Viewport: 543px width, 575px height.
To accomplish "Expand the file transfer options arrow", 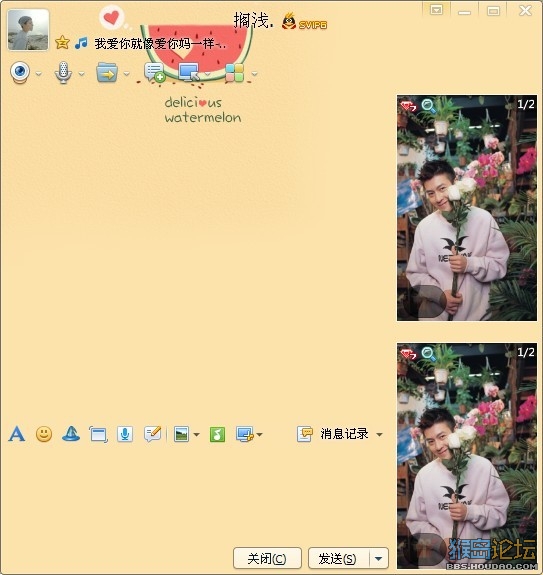I will coord(126,74).
